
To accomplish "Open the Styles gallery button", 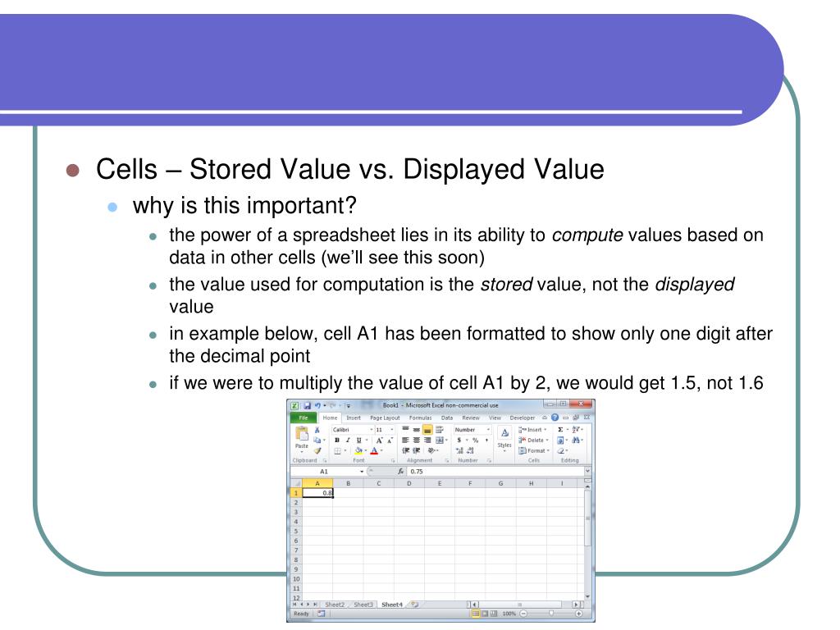I will 504,440.
